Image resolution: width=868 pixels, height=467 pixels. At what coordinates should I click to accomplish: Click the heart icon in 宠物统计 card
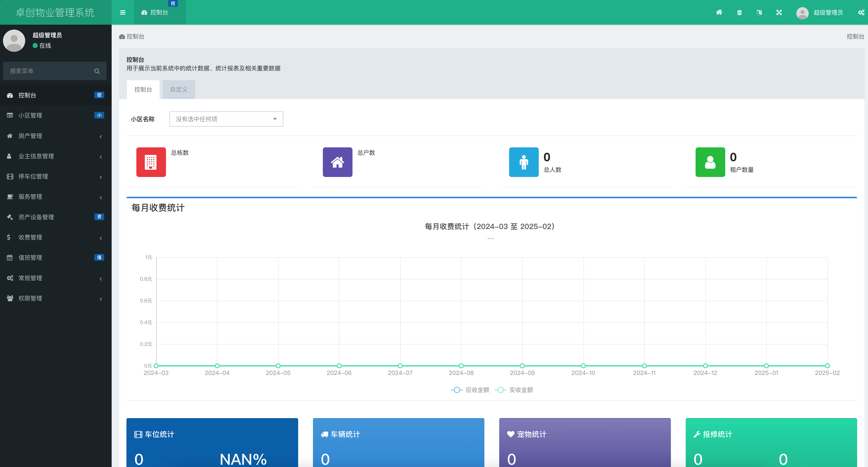511,434
